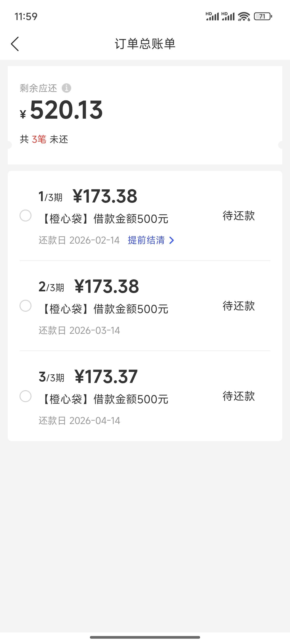This screenshot has height=644, width=290.
Task: Tap the ¥173.37 third installment amount
Action: tap(106, 377)
